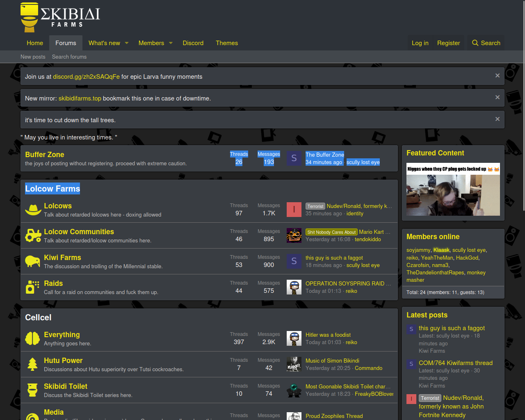The width and height of the screenshot is (525, 420).
Task: Click the magnifying glass Search icon
Action: pyautogui.click(x=475, y=43)
